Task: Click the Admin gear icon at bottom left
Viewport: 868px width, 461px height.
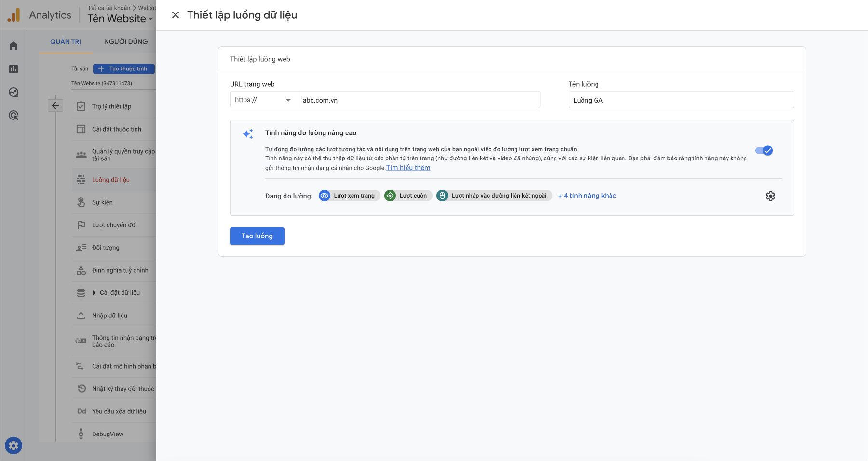Action: tap(14, 446)
